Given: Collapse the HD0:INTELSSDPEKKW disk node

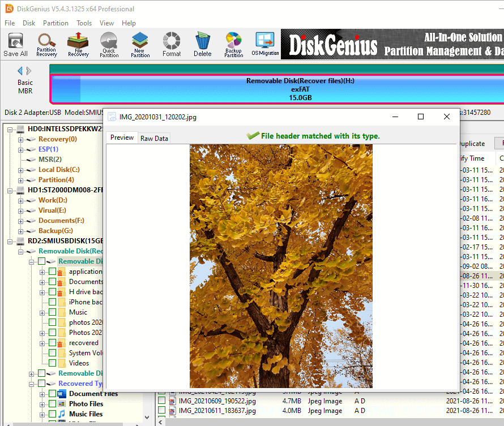Looking at the screenshot, I should (11, 129).
